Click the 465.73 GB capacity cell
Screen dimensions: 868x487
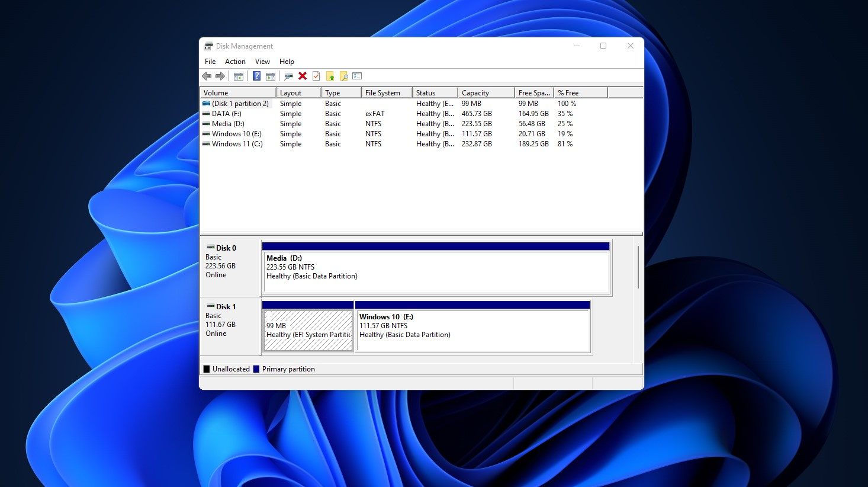(477, 113)
